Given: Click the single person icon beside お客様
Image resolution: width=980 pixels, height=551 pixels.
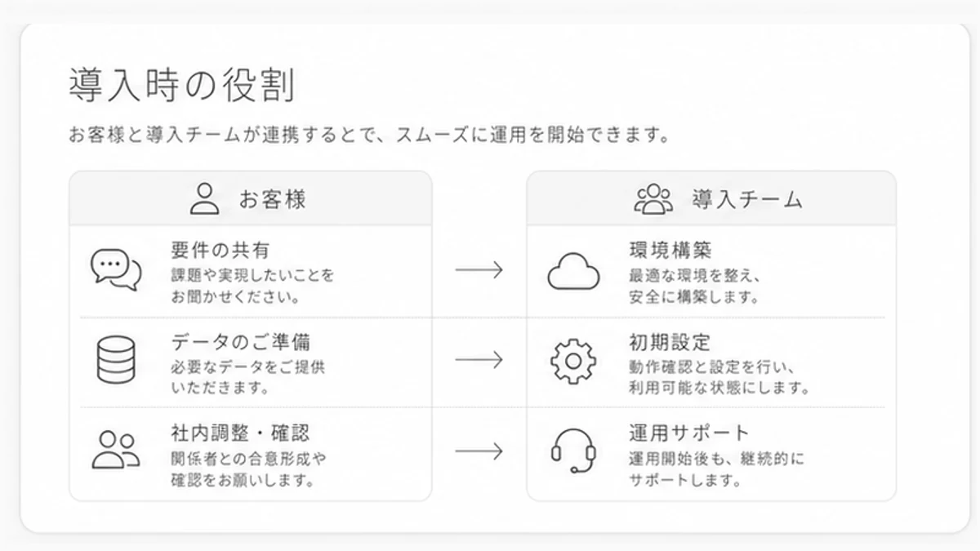Looking at the screenshot, I should (204, 198).
